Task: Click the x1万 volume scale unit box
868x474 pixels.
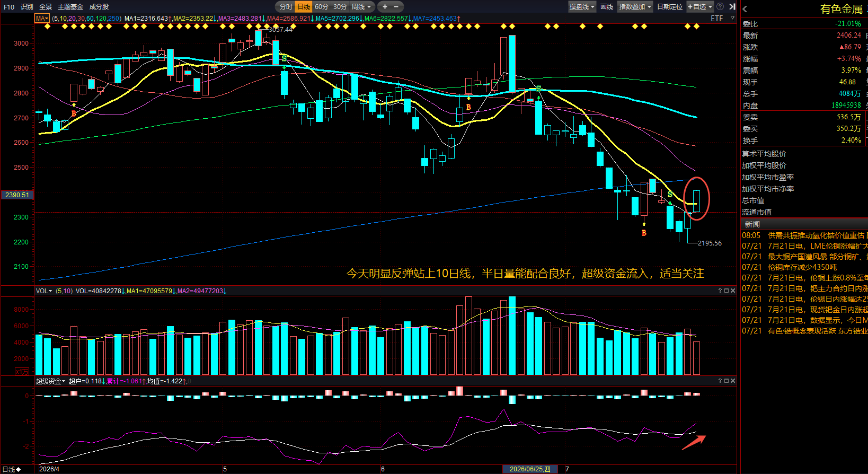Action: (22, 372)
